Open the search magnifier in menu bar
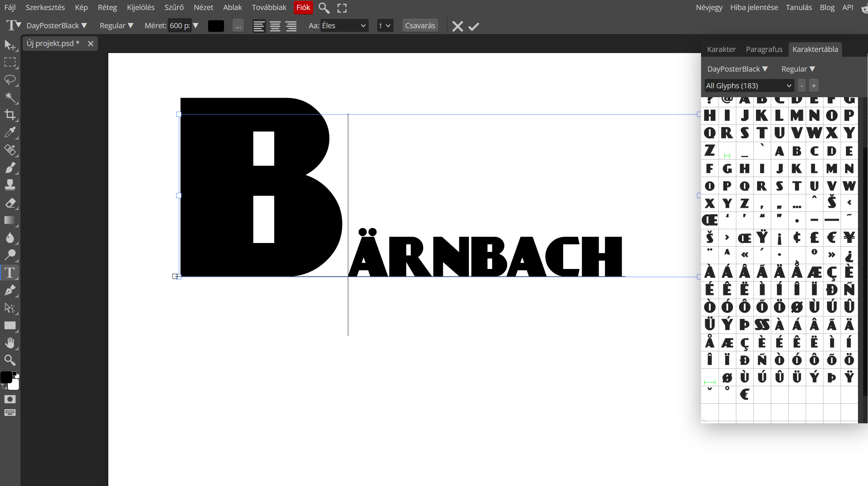The image size is (868, 486). pyautogui.click(x=324, y=8)
